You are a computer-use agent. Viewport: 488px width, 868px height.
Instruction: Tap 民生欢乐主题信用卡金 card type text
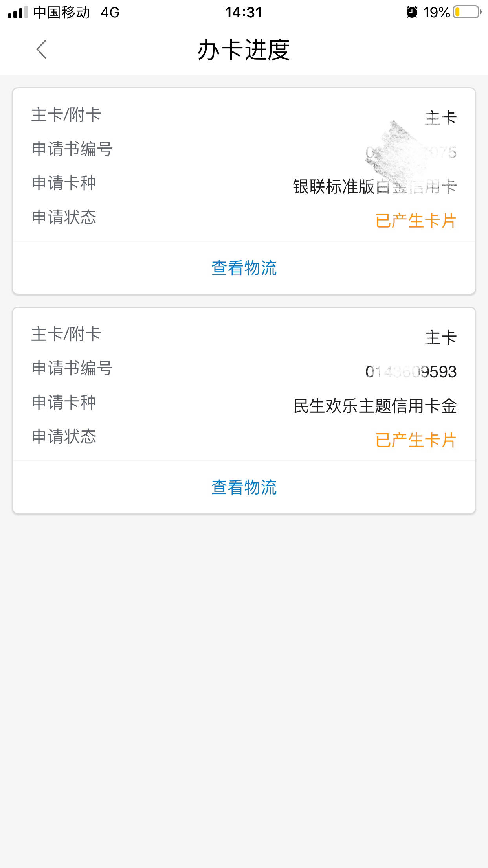pos(375,406)
